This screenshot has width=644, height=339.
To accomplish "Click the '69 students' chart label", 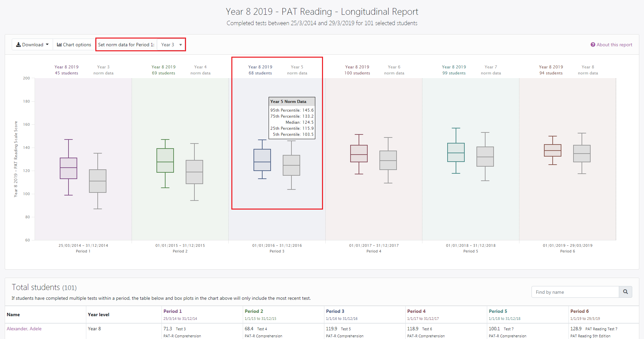I will click(x=164, y=73).
